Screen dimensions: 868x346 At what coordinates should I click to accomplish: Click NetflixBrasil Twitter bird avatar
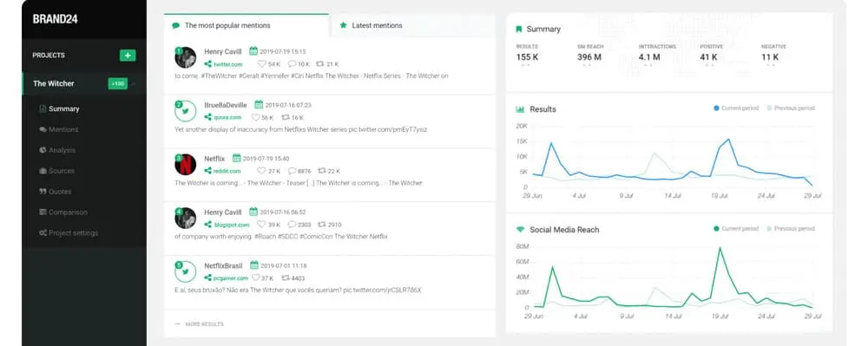pyautogui.click(x=186, y=272)
